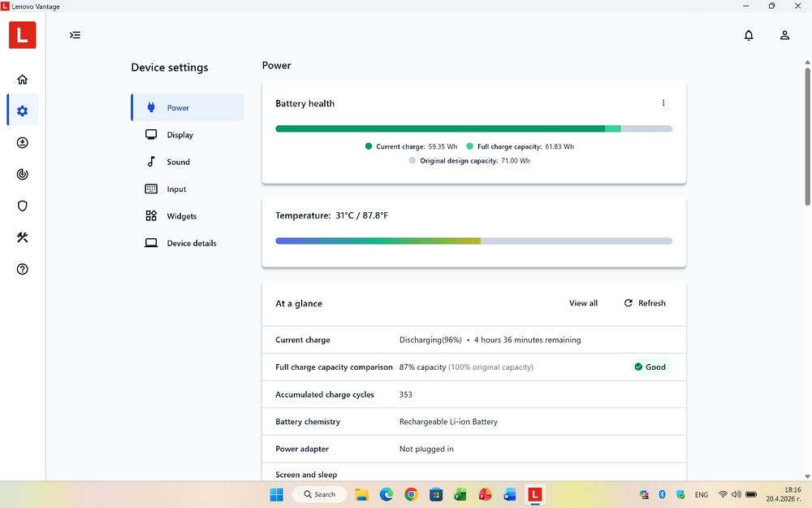Open Microsoft Edge from the taskbar
This screenshot has height=508, width=812.
[x=387, y=494]
